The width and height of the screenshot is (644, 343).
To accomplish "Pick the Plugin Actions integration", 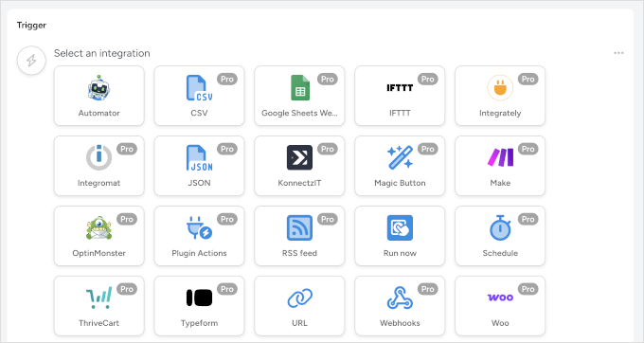I will pyautogui.click(x=199, y=236).
